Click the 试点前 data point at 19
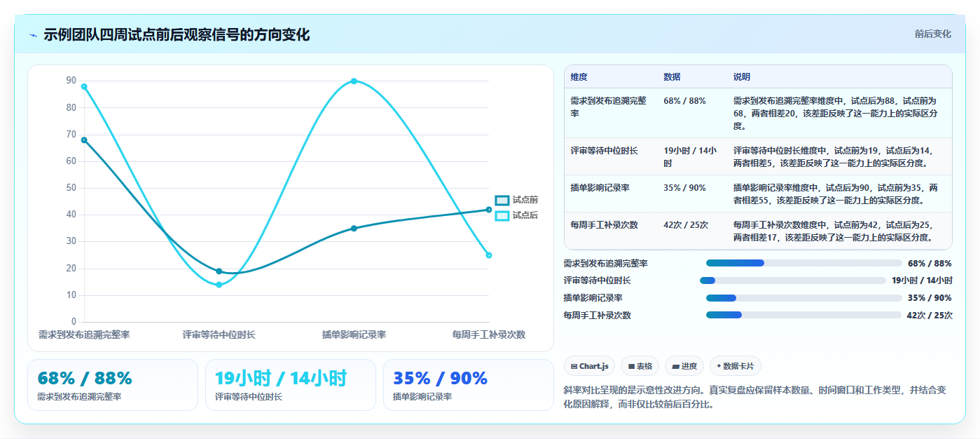This screenshot has height=439, width=980. tap(219, 271)
